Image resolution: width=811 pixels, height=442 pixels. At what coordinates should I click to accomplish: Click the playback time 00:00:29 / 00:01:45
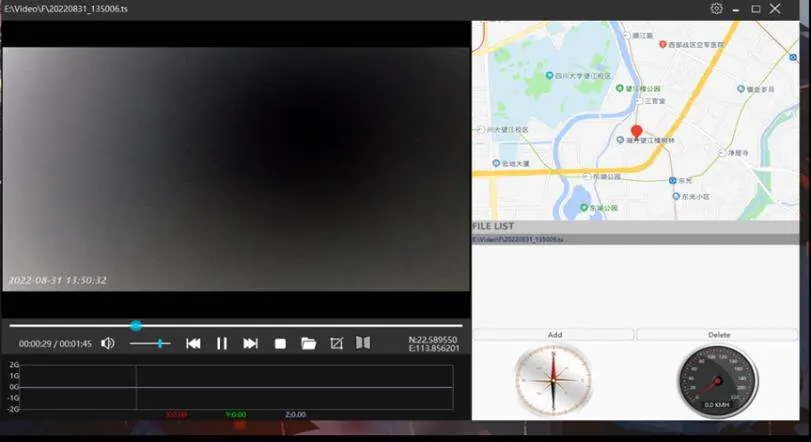(x=55, y=344)
